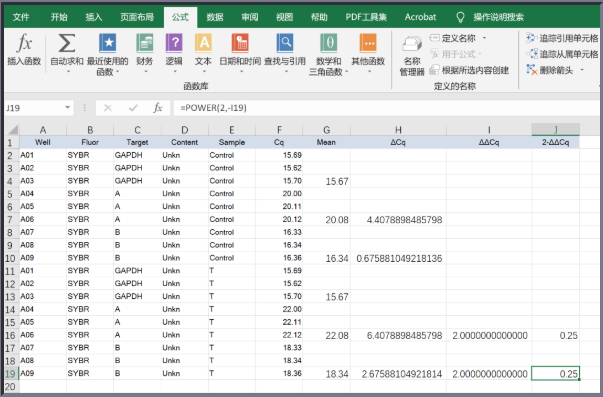Switch to the Home (开始) tab
The image size is (603, 397).
[x=59, y=17]
